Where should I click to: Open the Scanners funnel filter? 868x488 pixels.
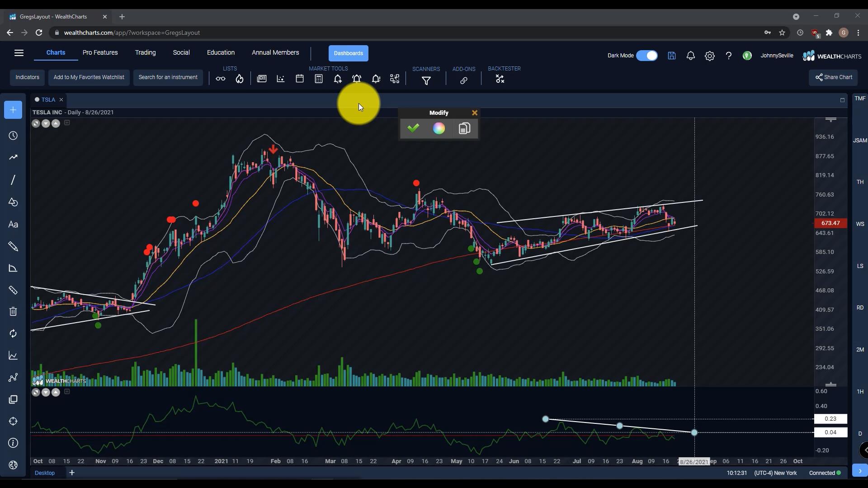point(426,81)
